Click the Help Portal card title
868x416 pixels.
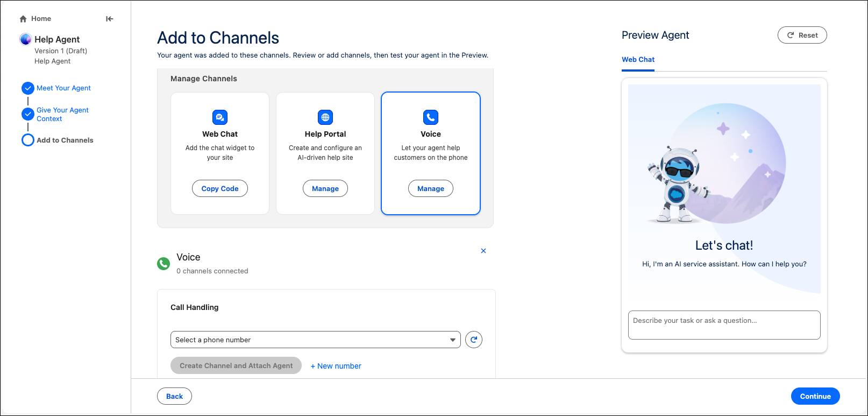tap(325, 134)
